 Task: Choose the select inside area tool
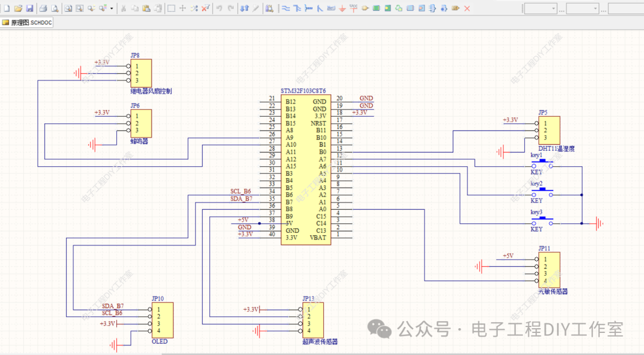coord(171,8)
